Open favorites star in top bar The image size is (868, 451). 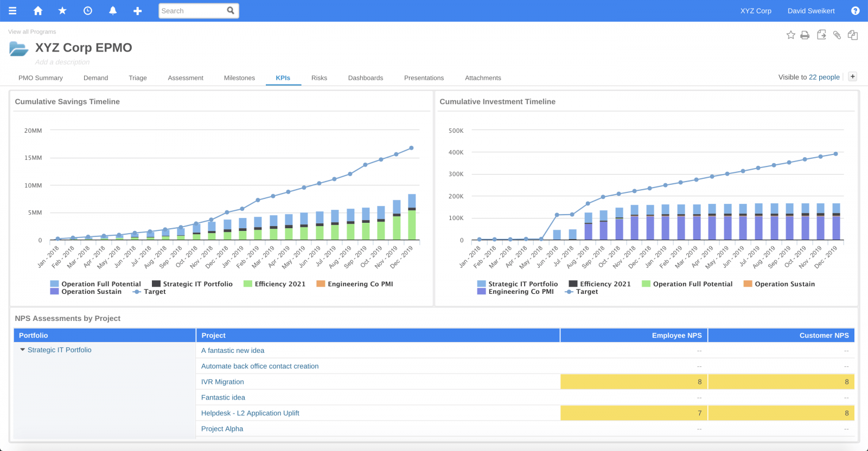(x=62, y=11)
